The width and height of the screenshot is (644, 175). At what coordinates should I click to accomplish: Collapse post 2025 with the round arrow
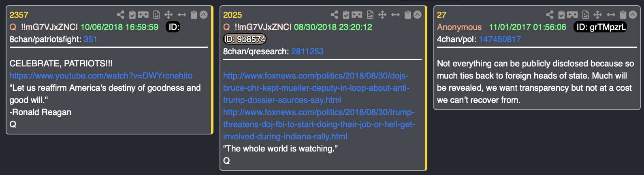point(418,15)
